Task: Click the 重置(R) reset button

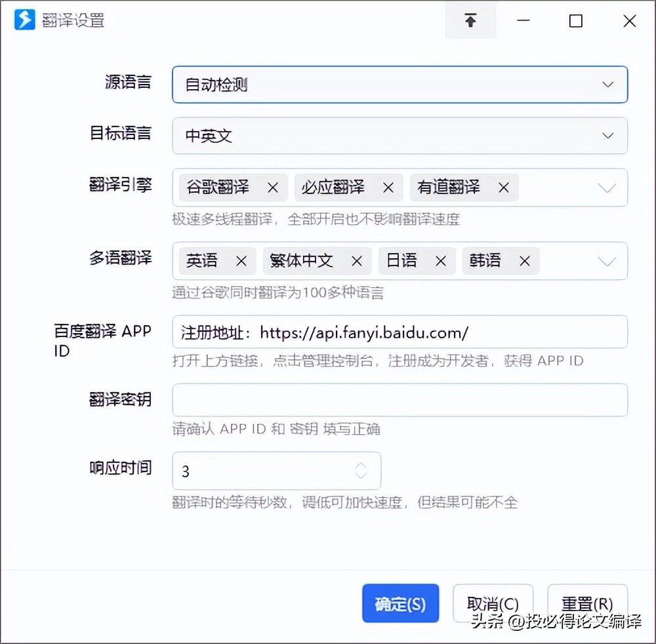Action: point(587,603)
